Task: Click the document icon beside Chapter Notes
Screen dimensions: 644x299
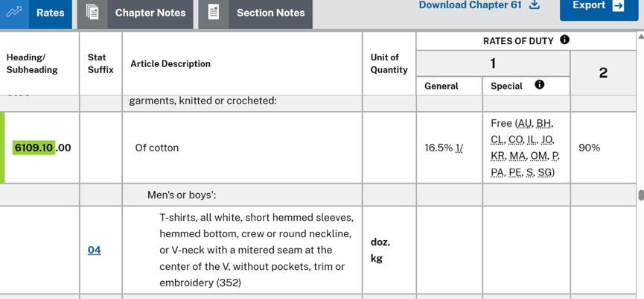Action: tap(93, 13)
